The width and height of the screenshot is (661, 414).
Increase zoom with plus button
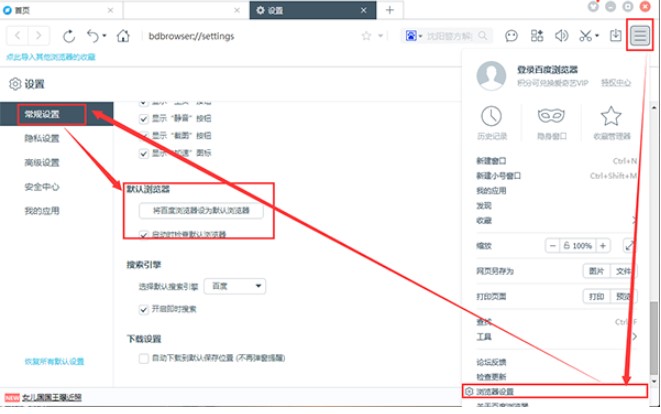point(603,246)
